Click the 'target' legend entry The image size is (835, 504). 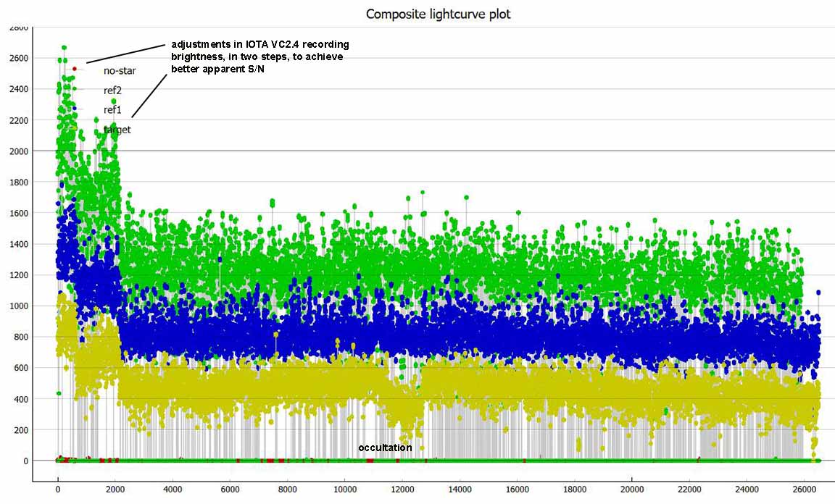(x=117, y=130)
